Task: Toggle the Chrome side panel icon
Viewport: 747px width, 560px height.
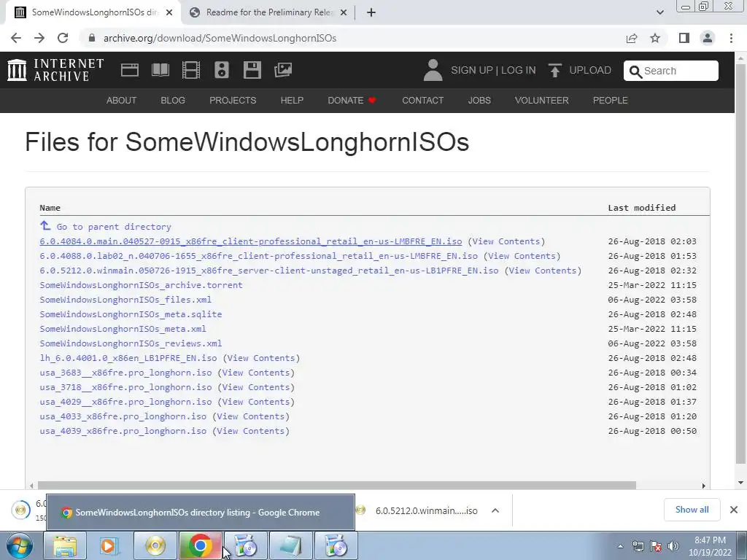Action: (x=684, y=38)
